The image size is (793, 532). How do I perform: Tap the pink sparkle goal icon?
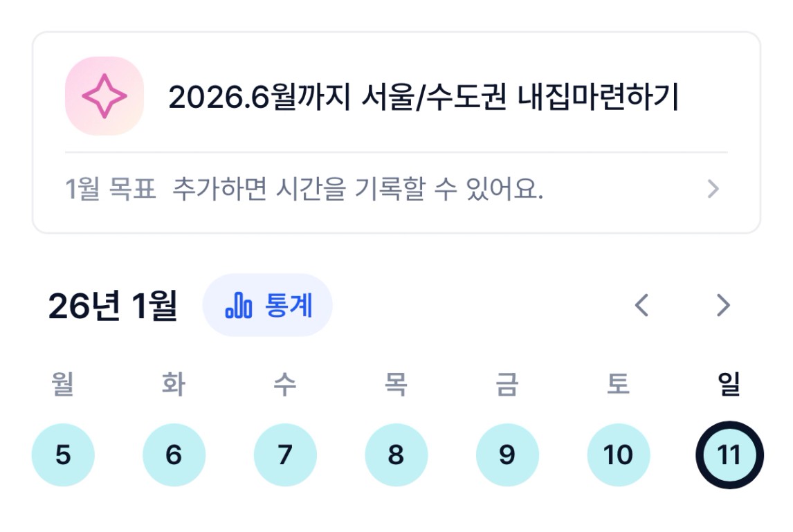104,96
